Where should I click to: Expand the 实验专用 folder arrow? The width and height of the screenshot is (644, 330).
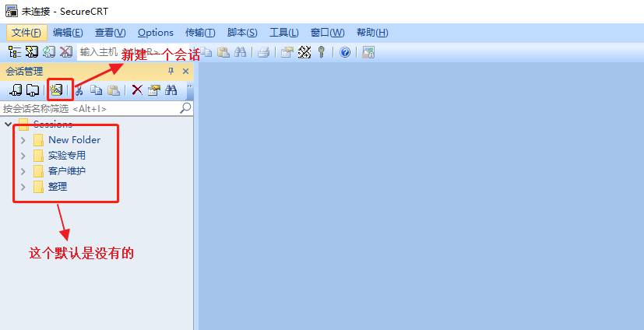pos(23,156)
